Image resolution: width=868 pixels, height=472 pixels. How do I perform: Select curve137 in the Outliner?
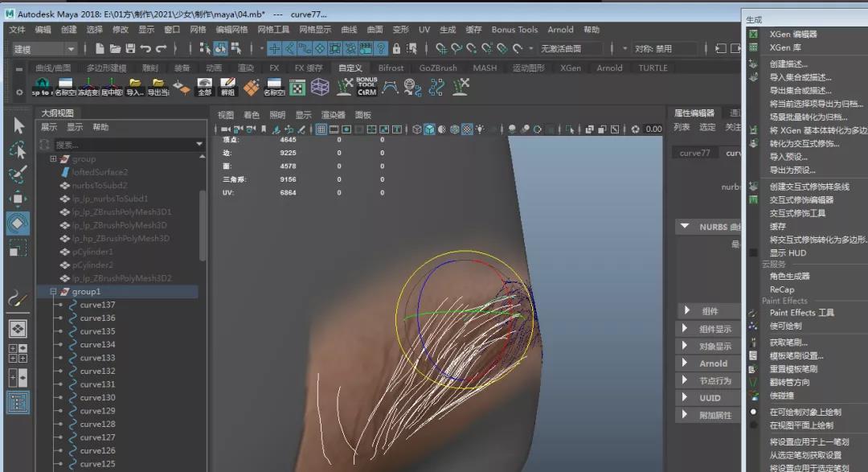point(97,305)
